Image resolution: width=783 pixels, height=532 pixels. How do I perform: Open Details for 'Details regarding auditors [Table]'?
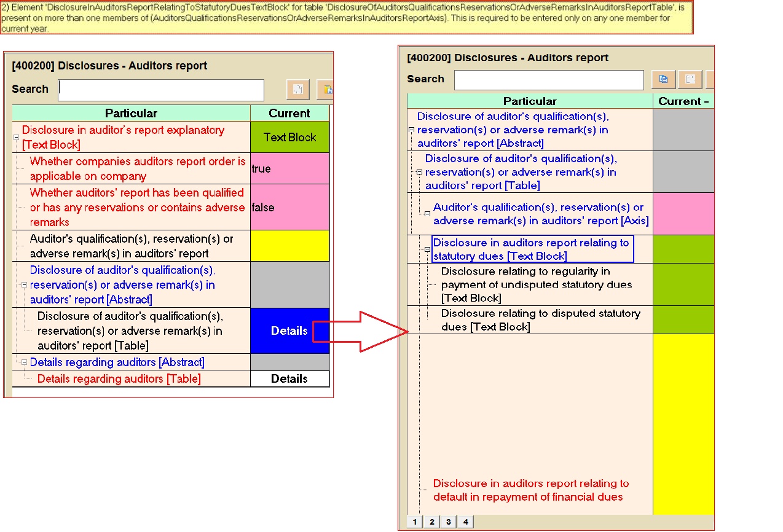click(289, 378)
